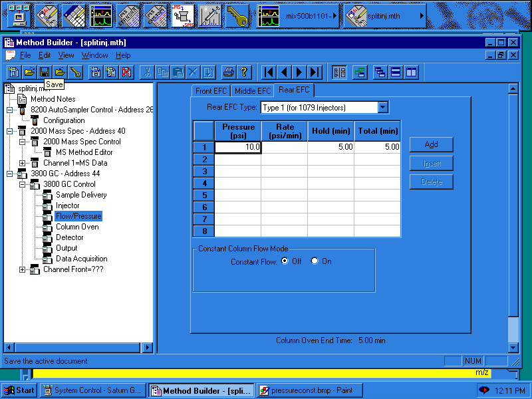This screenshot has height=399, width=532.
Task: Switch to System Control - Saturn taskbar button
Action: coord(93,390)
